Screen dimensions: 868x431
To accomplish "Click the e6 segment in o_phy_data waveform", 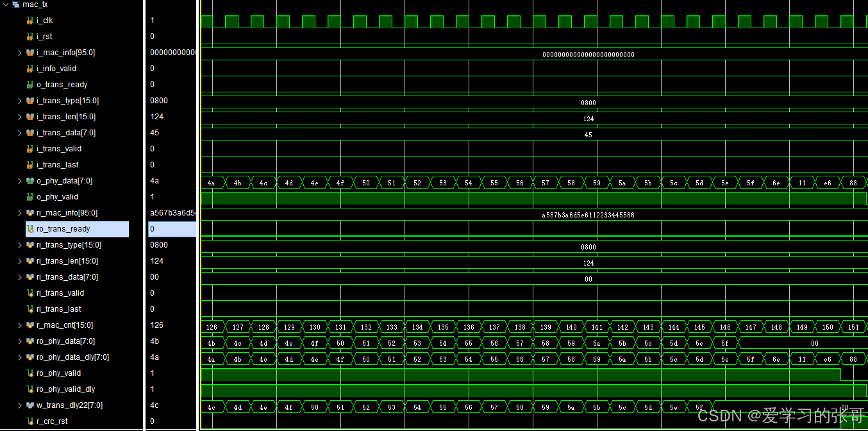I will click(x=828, y=183).
